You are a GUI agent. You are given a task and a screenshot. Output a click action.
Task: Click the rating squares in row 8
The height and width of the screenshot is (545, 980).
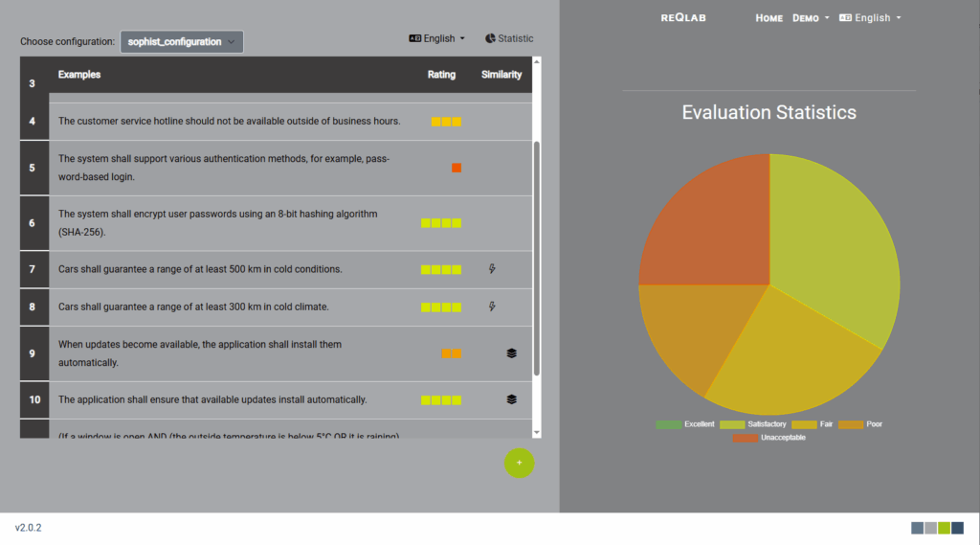point(441,307)
